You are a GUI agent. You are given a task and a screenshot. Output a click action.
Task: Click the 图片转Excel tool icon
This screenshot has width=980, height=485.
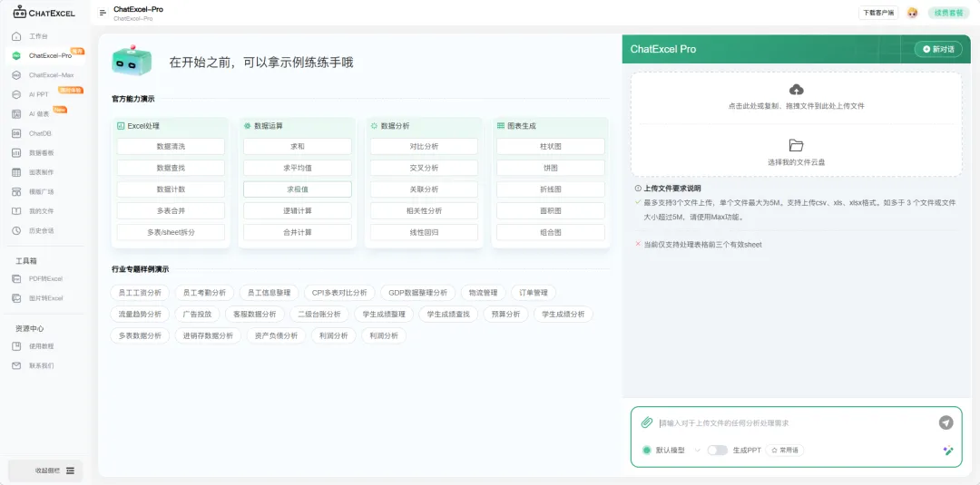point(17,298)
